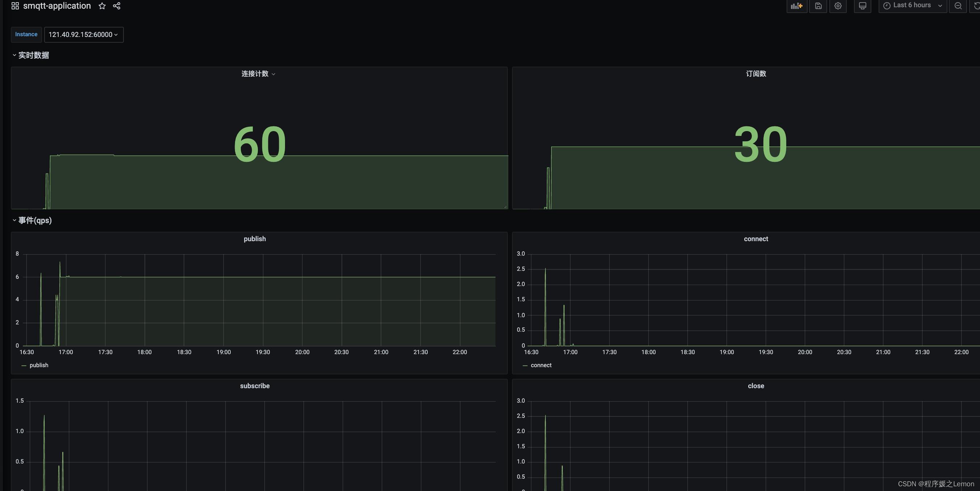The height and width of the screenshot is (491, 980).
Task: Zoom out the time range
Action: pyautogui.click(x=958, y=6)
